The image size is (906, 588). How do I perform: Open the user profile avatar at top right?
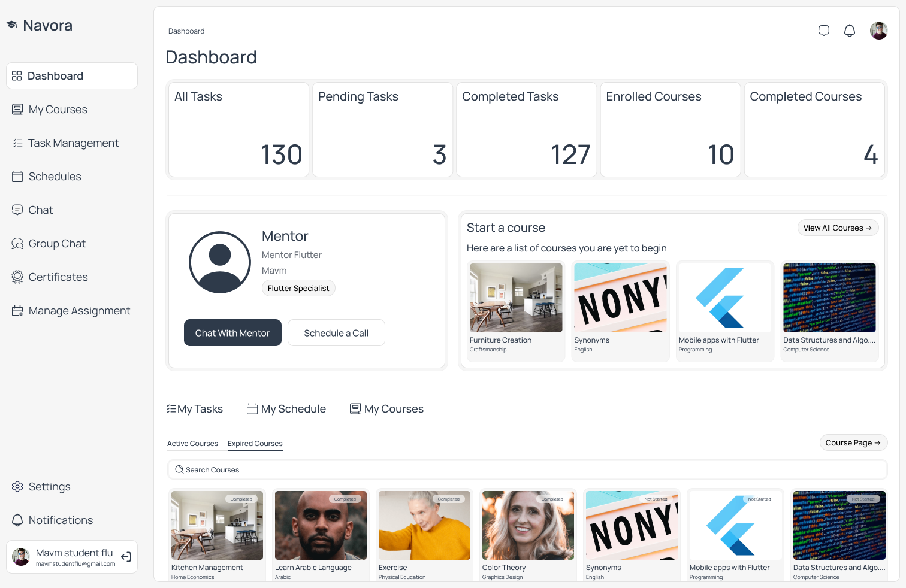(x=879, y=31)
